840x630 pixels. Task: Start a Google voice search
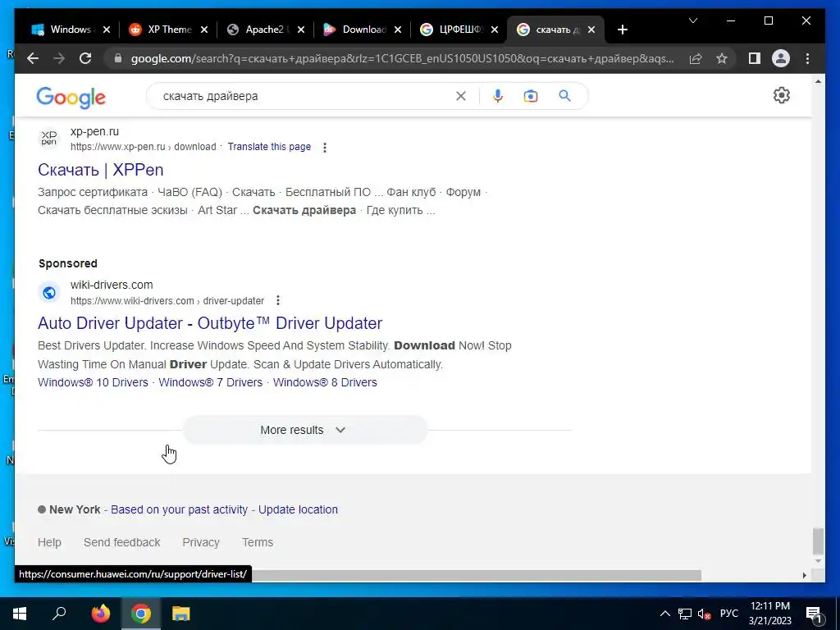click(x=498, y=96)
